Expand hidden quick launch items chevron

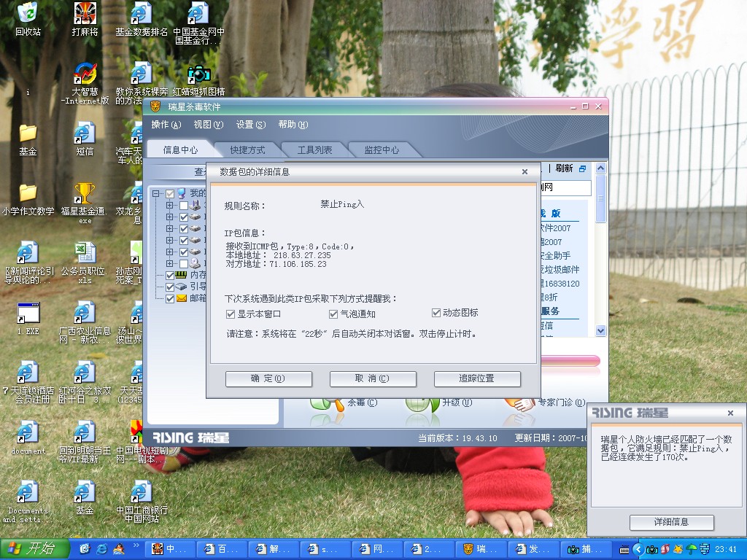click(x=135, y=545)
